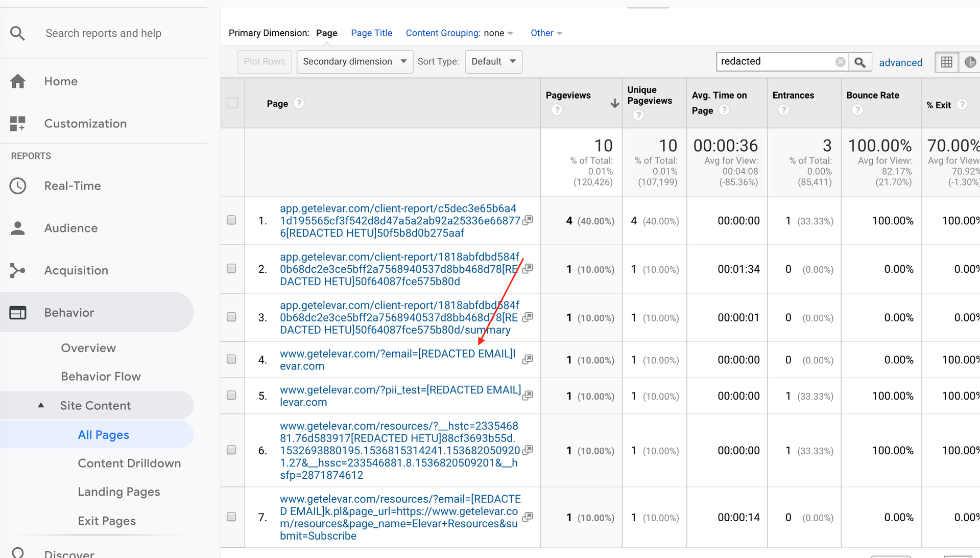Image resolution: width=980 pixels, height=558 pixels.
Task: Check the row 2 checkbox
Action: click(x=231, y=269)
